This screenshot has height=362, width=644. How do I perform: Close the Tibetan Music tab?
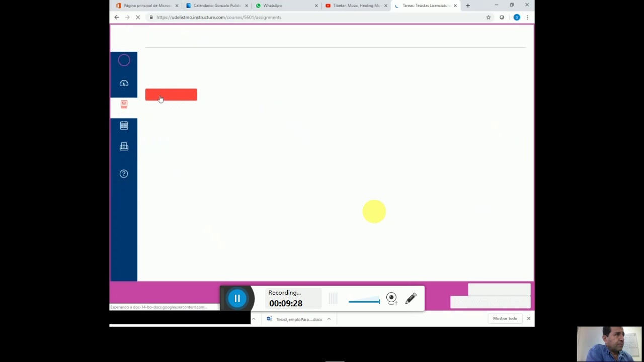pyautogui.click(x=386, y=6)
